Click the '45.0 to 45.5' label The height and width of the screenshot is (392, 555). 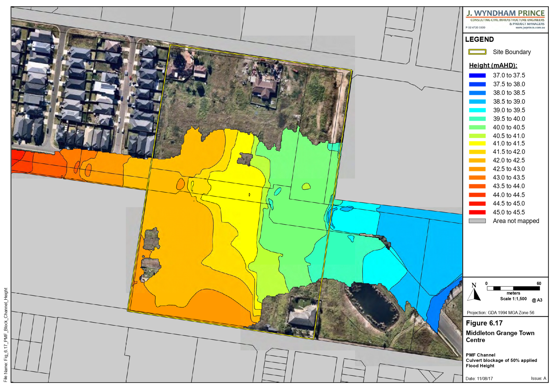click(x=509, y=212)
